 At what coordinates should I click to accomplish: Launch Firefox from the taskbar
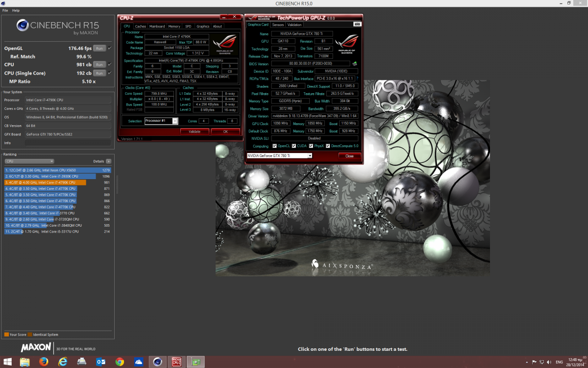click(x=44, y=362)
